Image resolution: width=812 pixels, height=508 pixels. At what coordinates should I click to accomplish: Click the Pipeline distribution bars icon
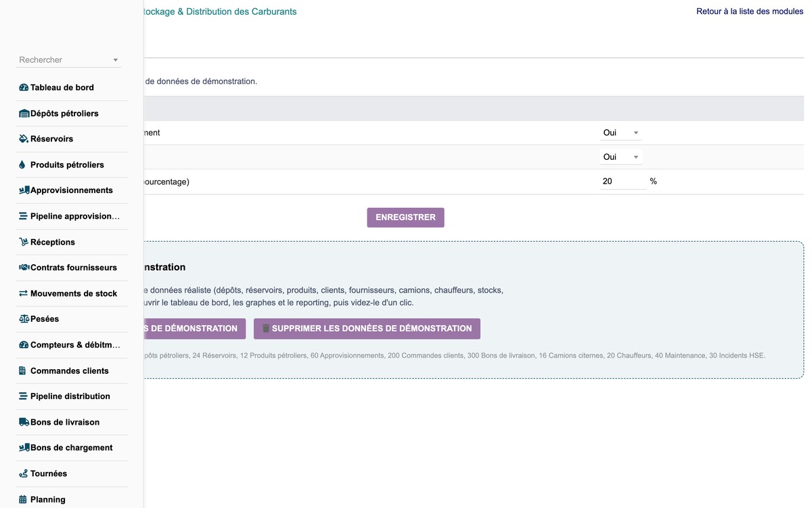pos(24,396)
